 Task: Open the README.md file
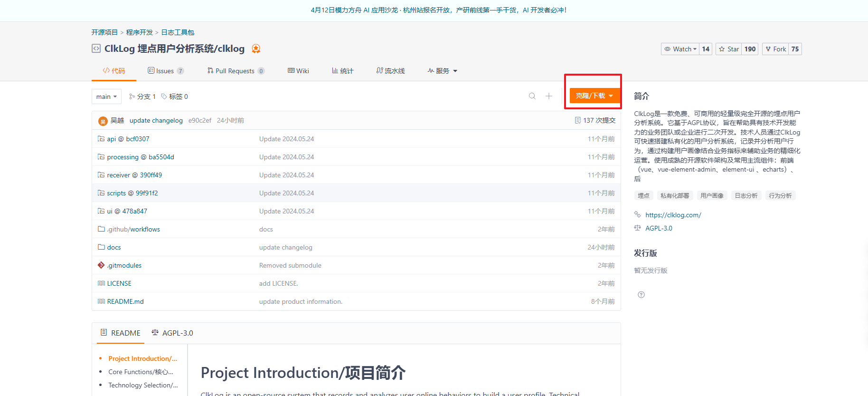coord(125,301)
